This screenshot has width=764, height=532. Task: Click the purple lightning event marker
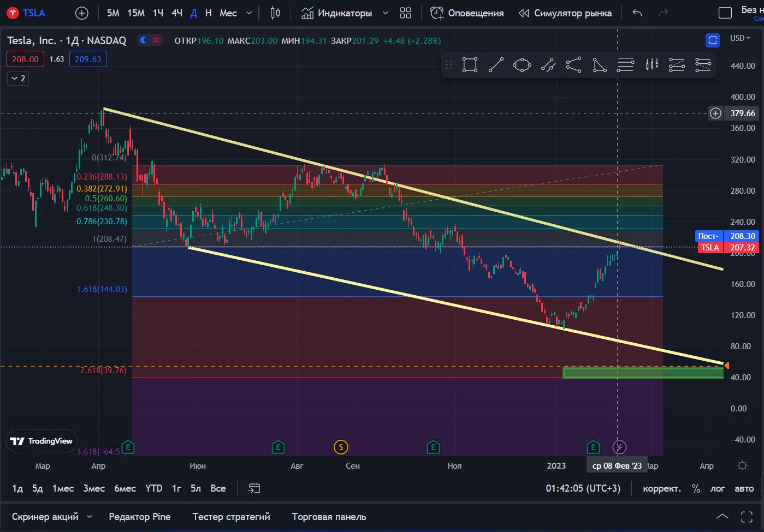(x=619, y=447)
